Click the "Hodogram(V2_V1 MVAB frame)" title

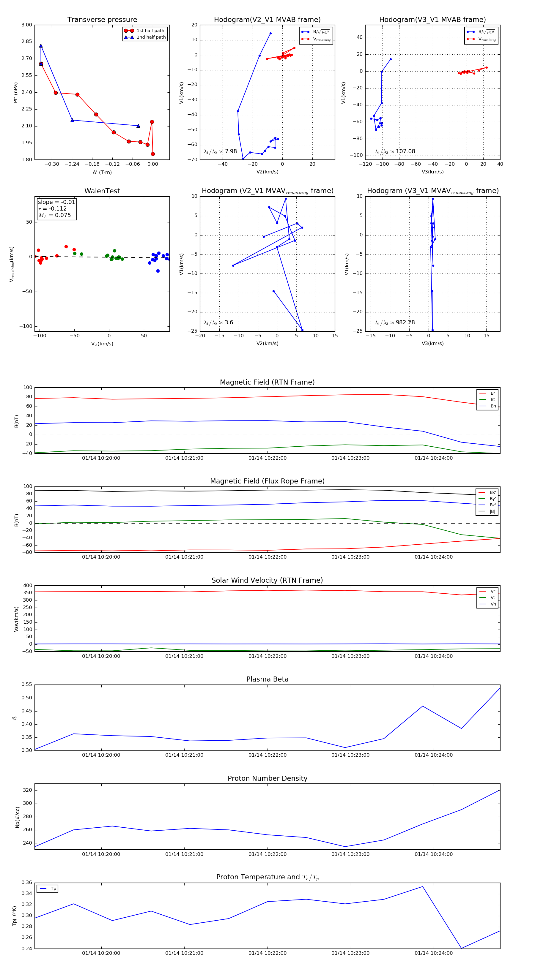pos(267,20)
